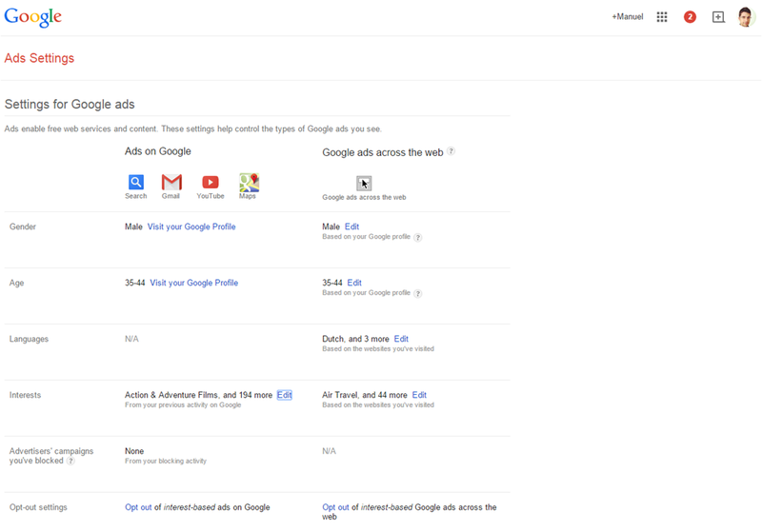Edit Air Travel interests

(419, 395)
